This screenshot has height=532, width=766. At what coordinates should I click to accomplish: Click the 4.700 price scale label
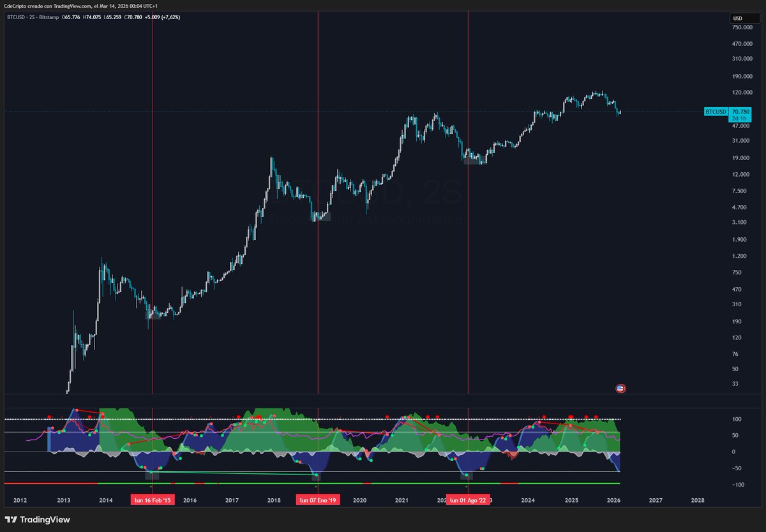[738, 207]
